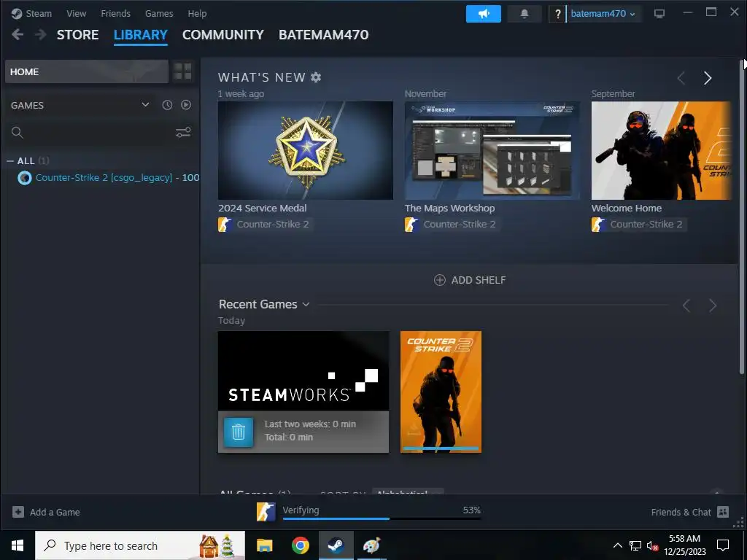Click the help question mark icon
747x560 pixels.
click(557, 14)
